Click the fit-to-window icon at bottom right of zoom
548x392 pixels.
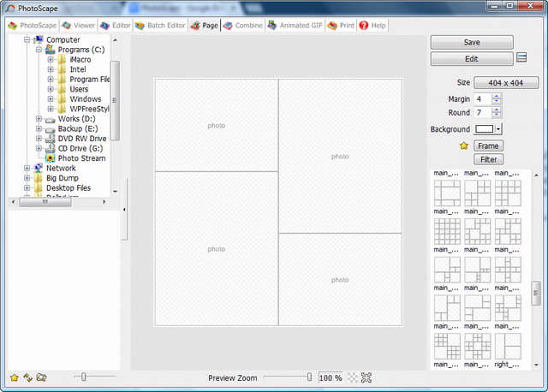coord(367,377)
